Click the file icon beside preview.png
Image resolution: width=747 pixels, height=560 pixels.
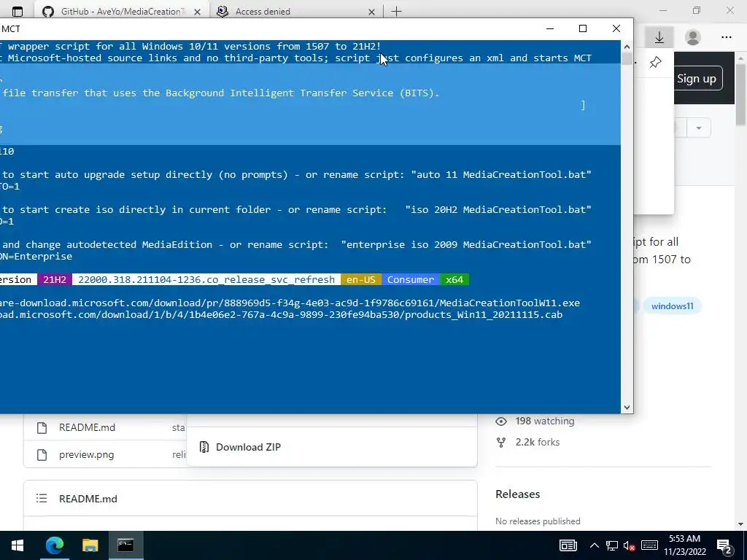pos(42,455)
